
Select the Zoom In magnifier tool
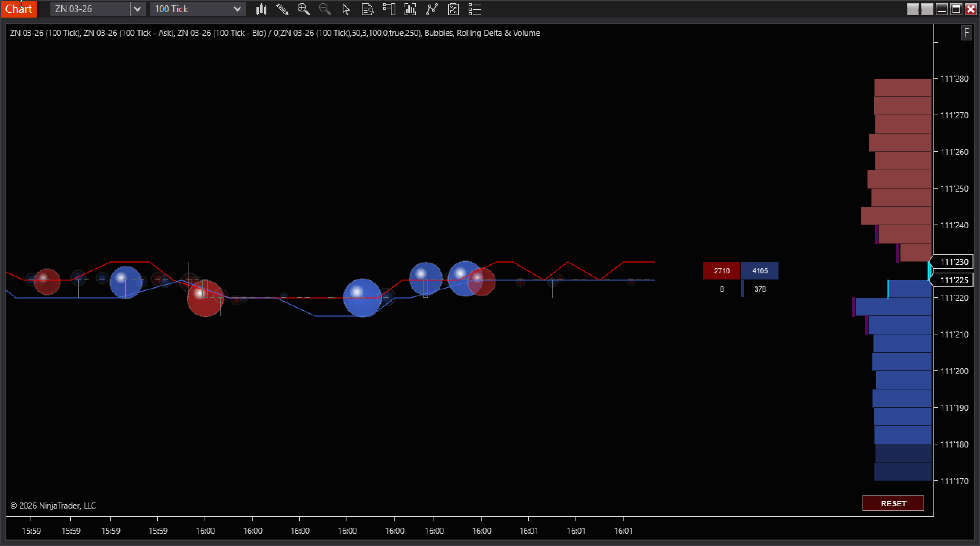[304, 9]
